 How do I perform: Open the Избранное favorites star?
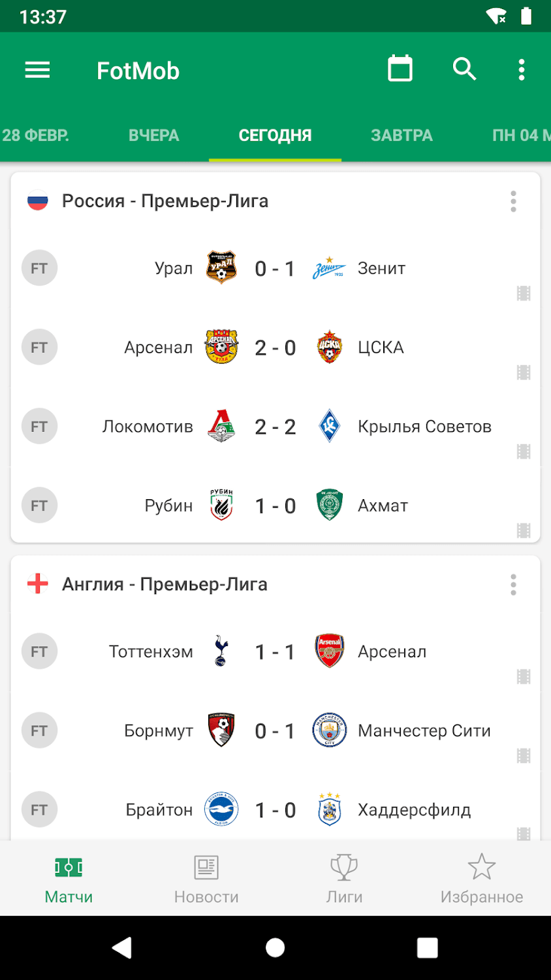point(482,879)
